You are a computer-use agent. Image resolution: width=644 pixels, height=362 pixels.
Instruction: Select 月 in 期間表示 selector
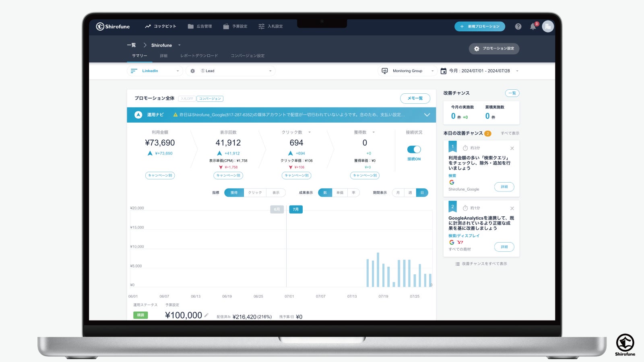click(398, 193)
